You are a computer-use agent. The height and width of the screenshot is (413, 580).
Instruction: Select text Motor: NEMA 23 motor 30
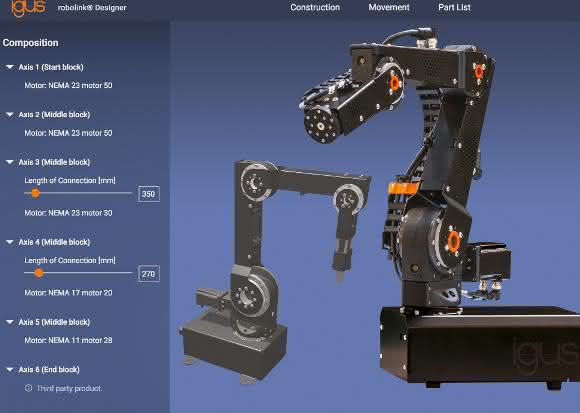68,213
